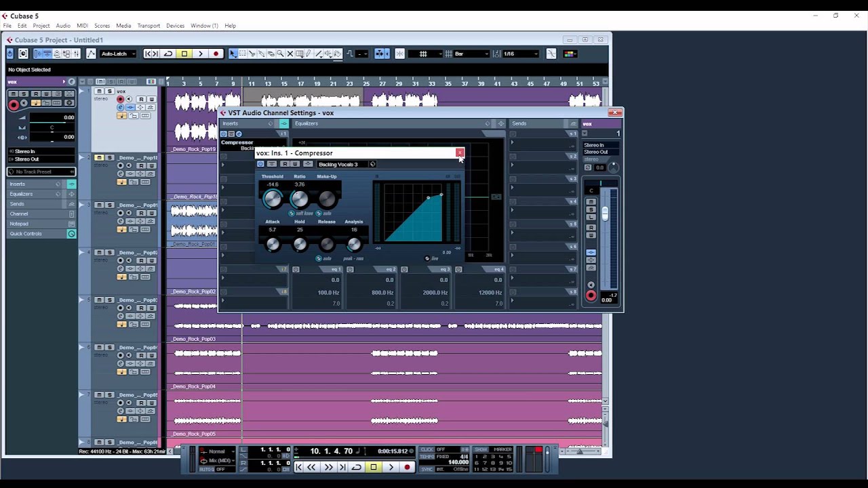The width and height of the screenshot is (868, 488).
Task: Toggle Snap on in the toolbar
Action: pos(399,54)
